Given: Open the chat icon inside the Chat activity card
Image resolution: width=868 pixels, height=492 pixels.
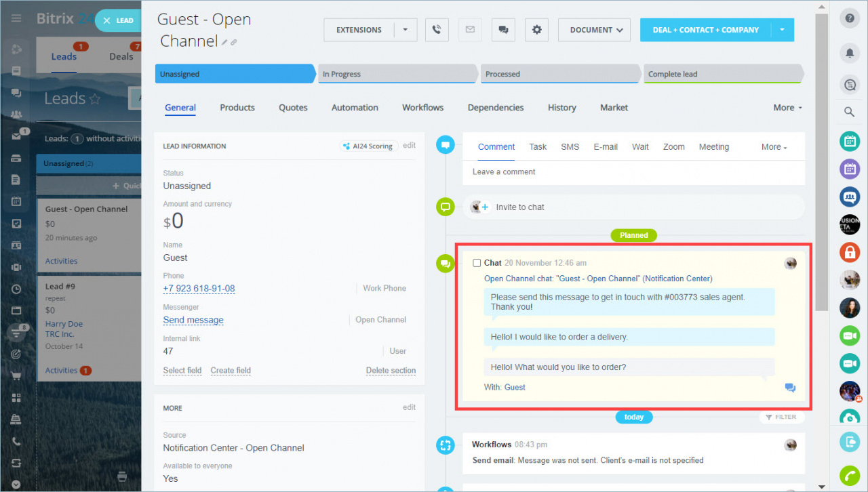Looking at the screenshot, I should (x=790, y=388).
